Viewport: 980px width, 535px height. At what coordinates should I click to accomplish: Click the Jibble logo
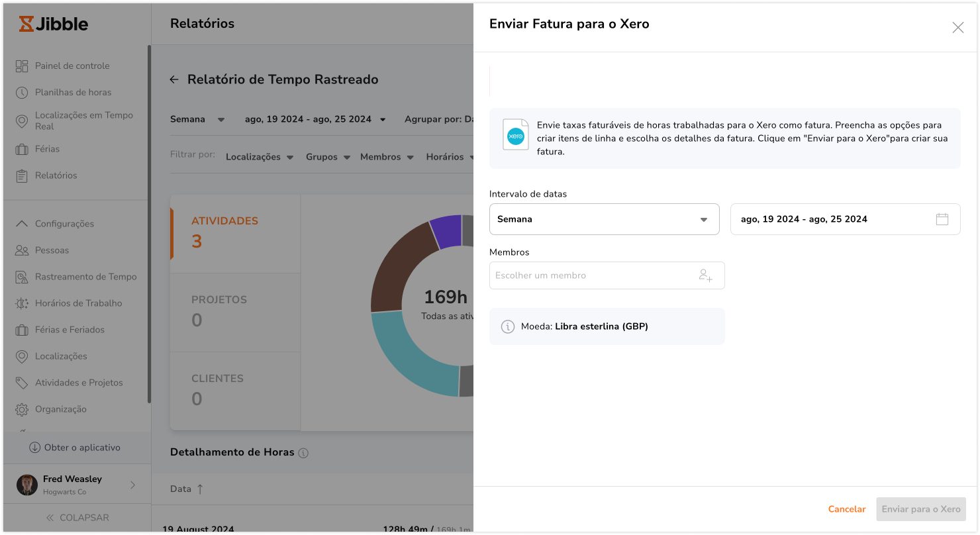coord(53,24)
